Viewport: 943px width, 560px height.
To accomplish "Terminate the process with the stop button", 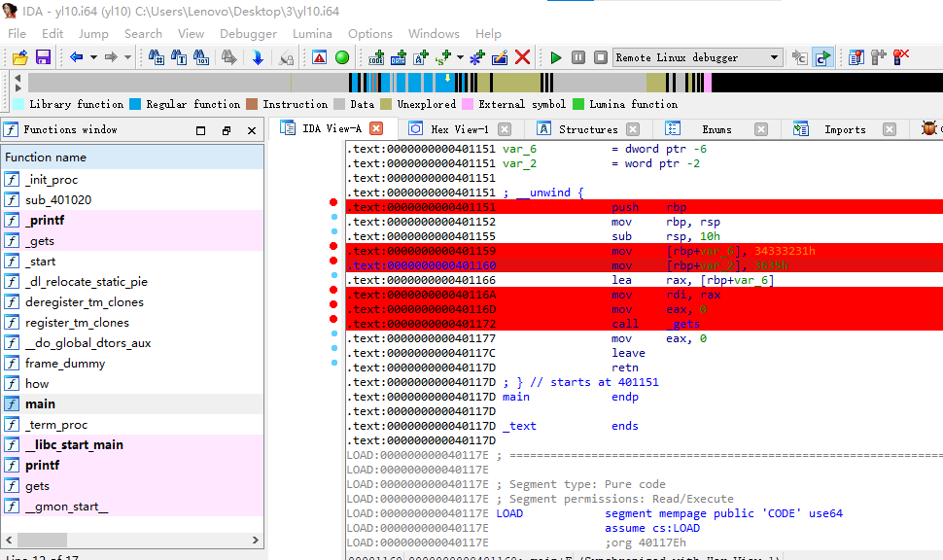I will 601,57.
